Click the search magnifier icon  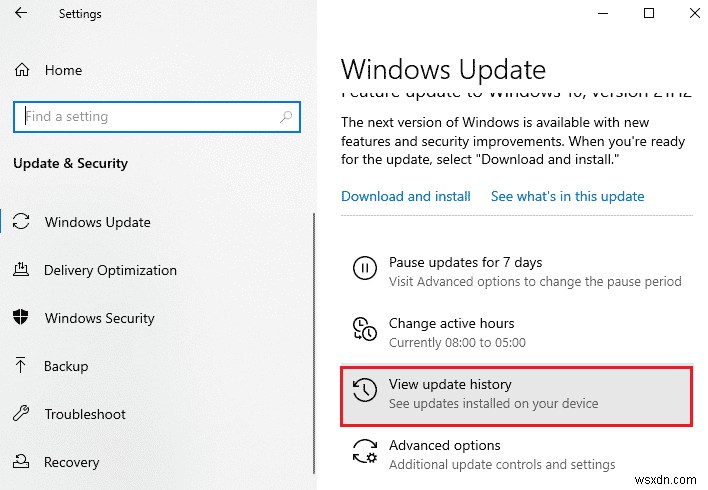pyautogui.click(x=287, y=117)
